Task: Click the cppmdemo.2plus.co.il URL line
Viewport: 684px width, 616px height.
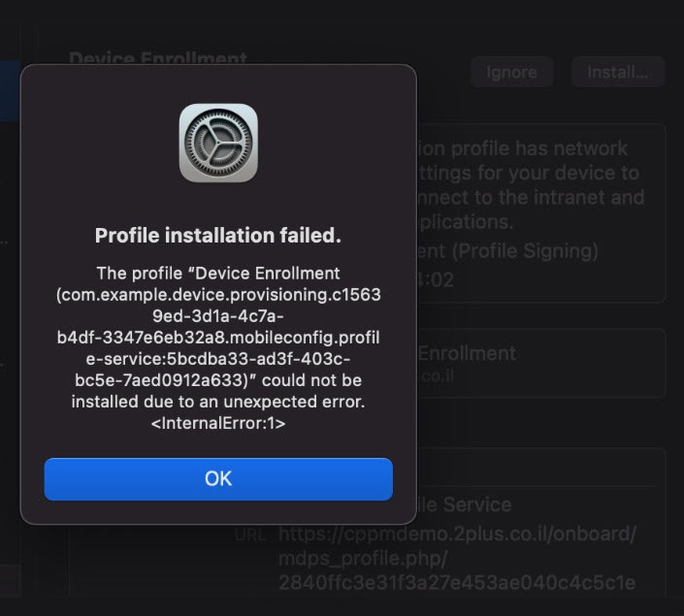Action: click(457, 533)
